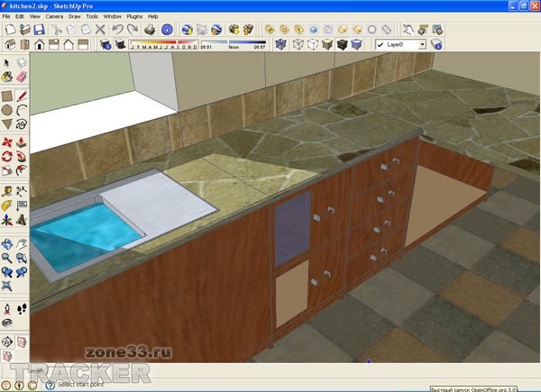The image size is (541, 392).
Task: Open the Window menu
Action: pyautogui.click(x=113, y=16)
